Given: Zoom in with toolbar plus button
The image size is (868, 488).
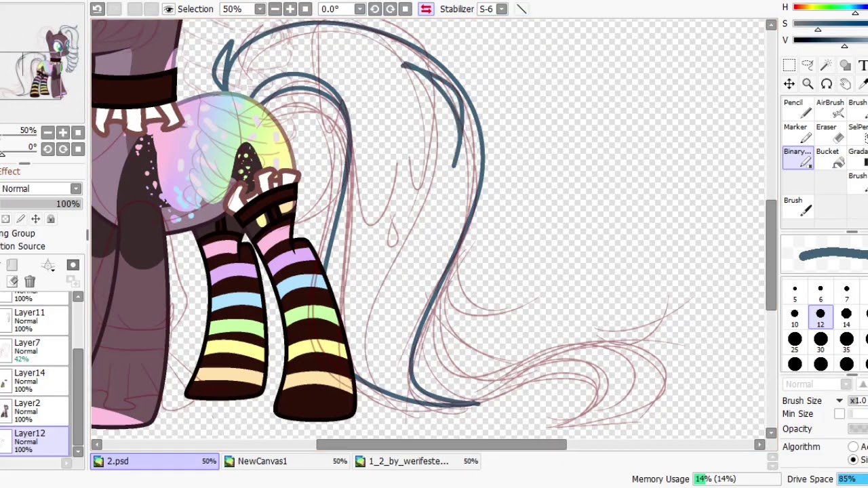Looking at the screenshot, I should click(x=290, y=9).
